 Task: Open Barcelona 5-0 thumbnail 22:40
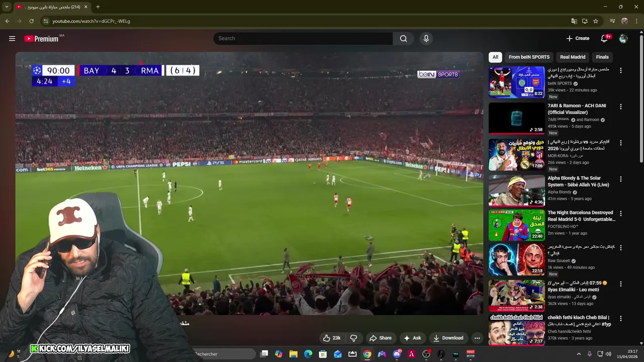tap(517, 225)
